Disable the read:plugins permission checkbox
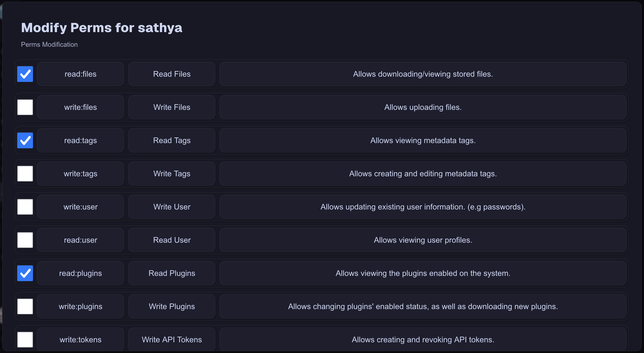 pyautogui.click(x=25, y=273)
